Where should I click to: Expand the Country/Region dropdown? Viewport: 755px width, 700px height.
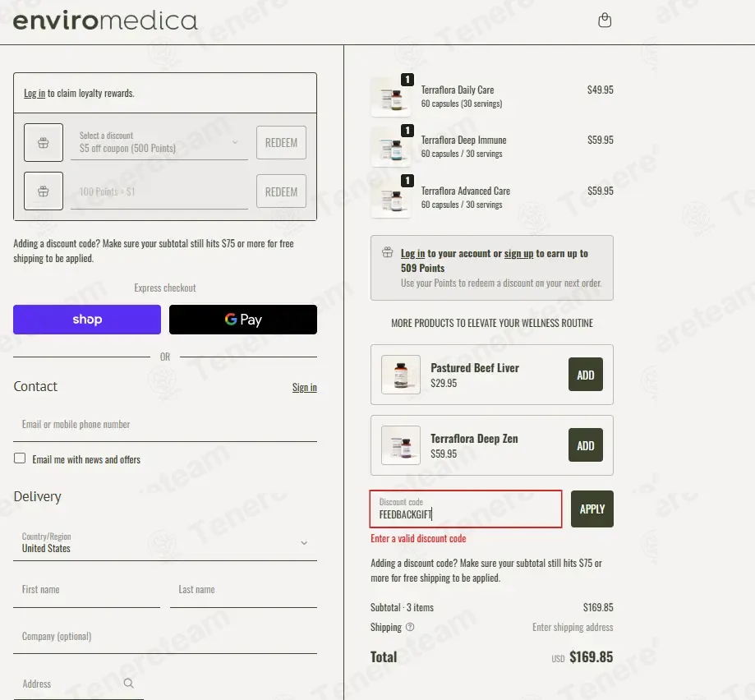[x=164, y=542]
